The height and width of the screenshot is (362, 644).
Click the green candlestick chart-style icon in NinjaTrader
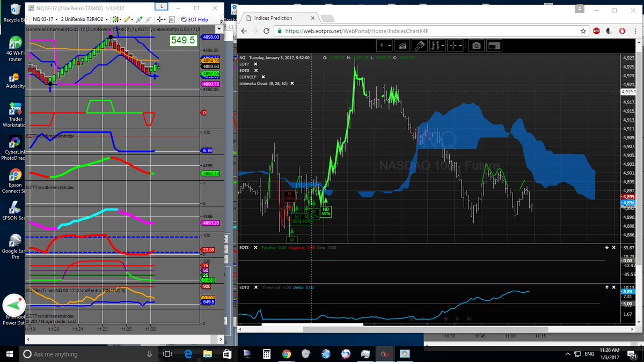point(115,19)
